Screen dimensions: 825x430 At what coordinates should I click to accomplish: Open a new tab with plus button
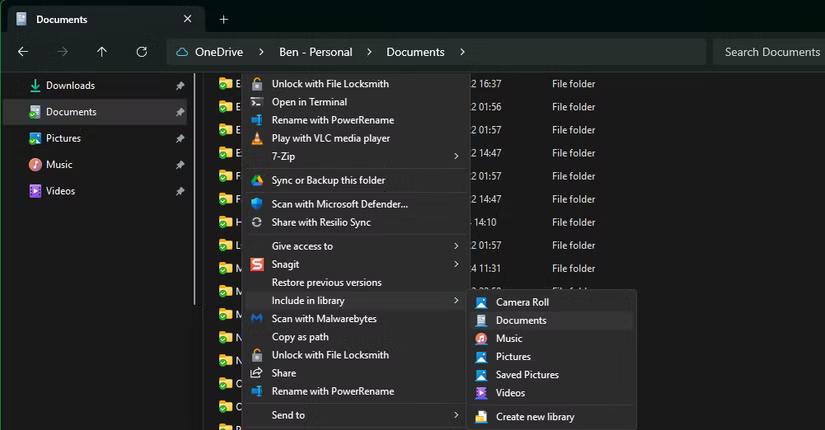click(224, 19)
